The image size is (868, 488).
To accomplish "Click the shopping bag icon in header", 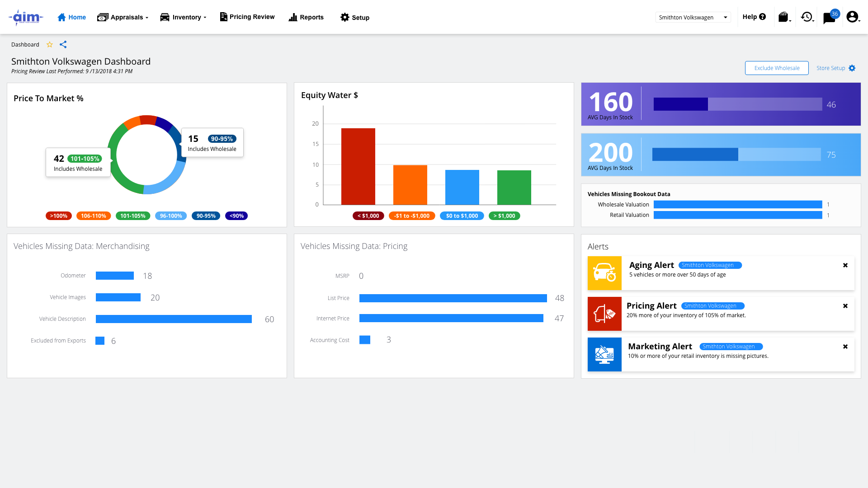I will [783, 17].
